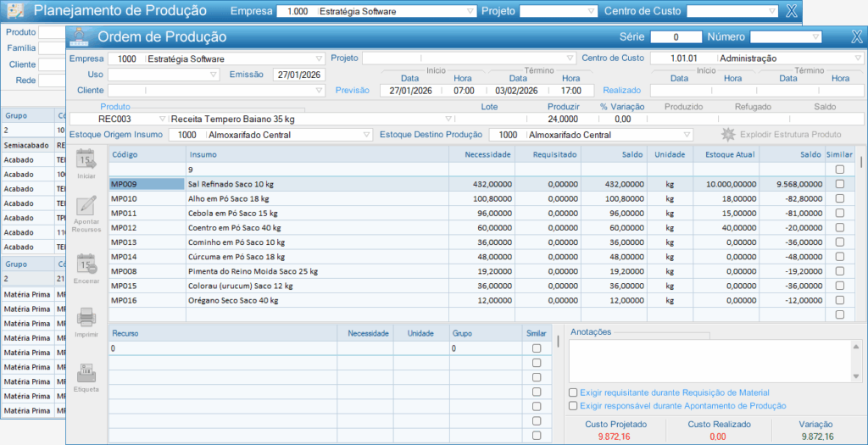Expand the Produto Receita Tempero Baiano dropdown
The image size is (868, 445).
448,119
